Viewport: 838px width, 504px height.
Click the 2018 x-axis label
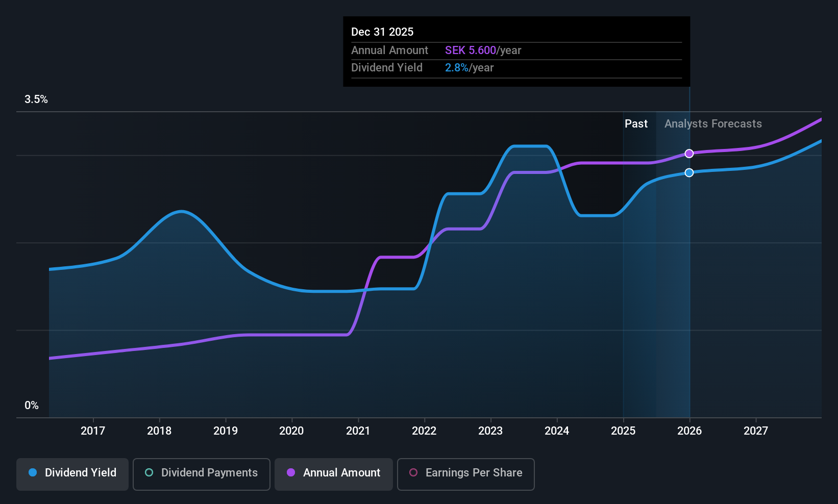click(x=159, y=431)
